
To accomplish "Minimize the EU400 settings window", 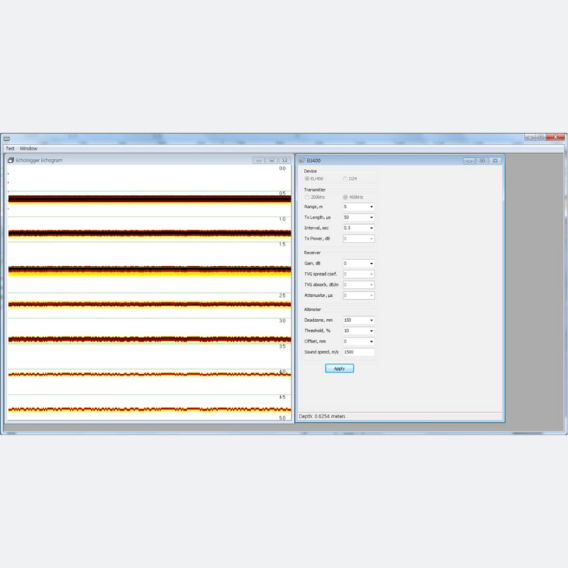I will (469, 160).
